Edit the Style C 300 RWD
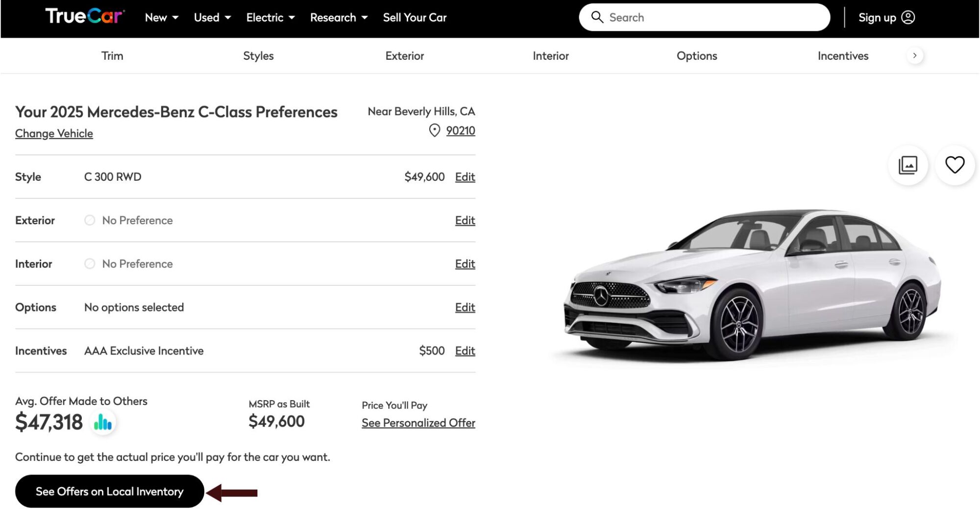 click(x=465, y=177)
